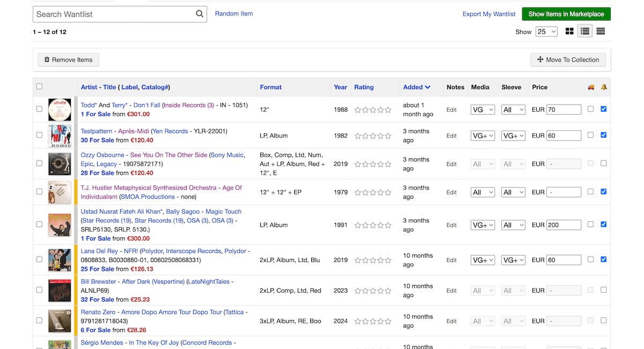Select the checkbox for Lana Del Rey - NFR!
The image size is (644, 349).
click(39, 259)
